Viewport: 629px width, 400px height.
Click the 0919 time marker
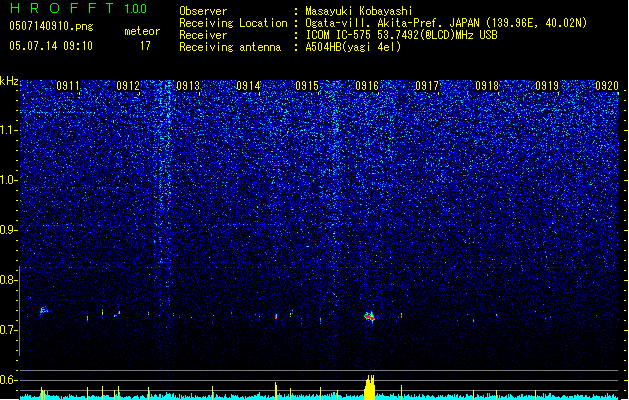(547, 86)
